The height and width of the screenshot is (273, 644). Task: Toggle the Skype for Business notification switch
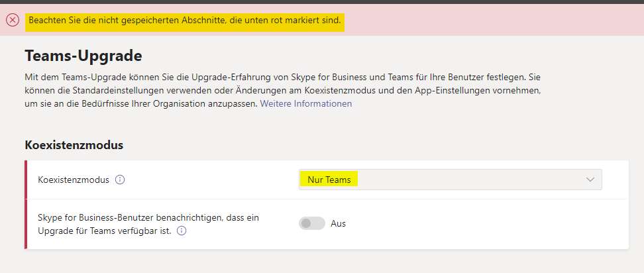(312, 223)
